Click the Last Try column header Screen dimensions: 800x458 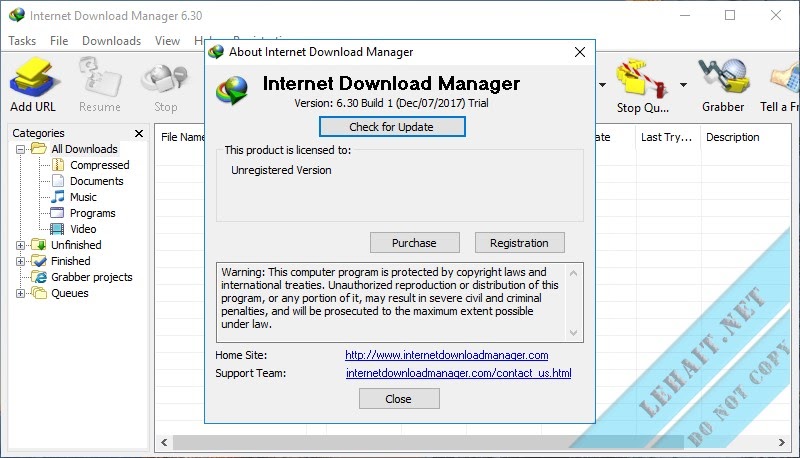(x=666, y=137)
